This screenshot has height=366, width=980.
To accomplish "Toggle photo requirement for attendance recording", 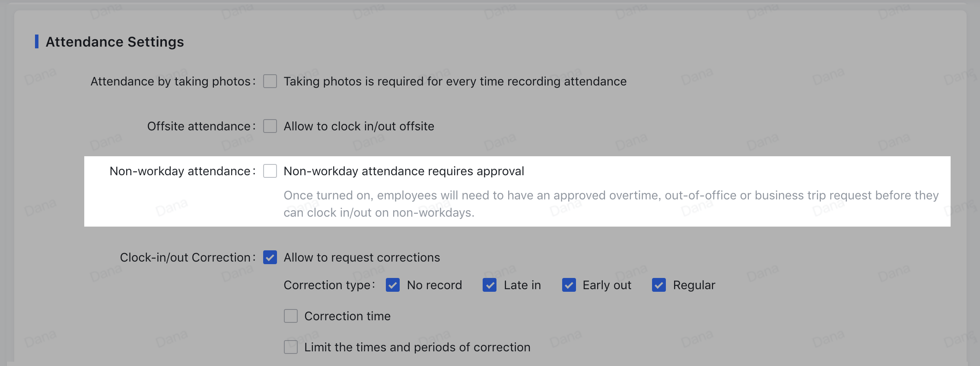I will coord(270,81).
